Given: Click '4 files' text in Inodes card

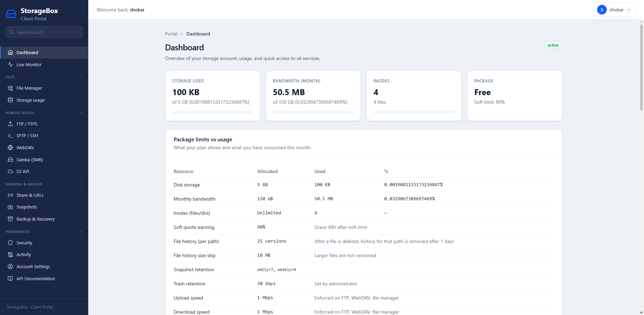Looking at the screenshot, I should (380, 102).
